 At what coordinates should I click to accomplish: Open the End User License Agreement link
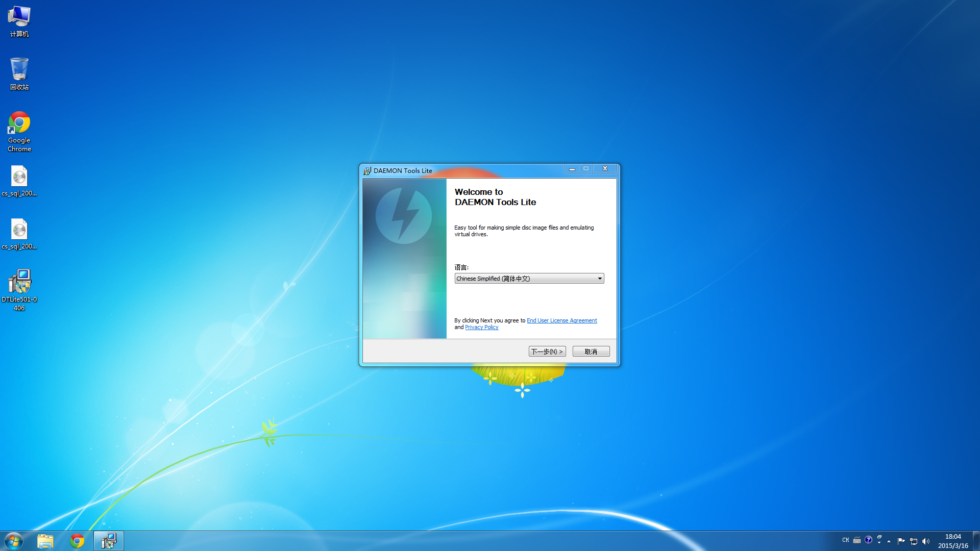tap(561, 320)
